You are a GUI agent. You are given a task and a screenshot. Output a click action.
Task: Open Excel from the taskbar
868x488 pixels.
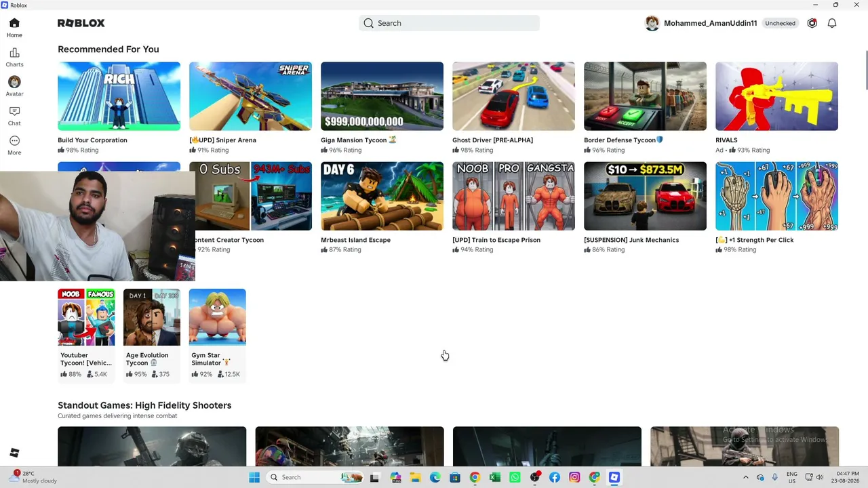495,477
